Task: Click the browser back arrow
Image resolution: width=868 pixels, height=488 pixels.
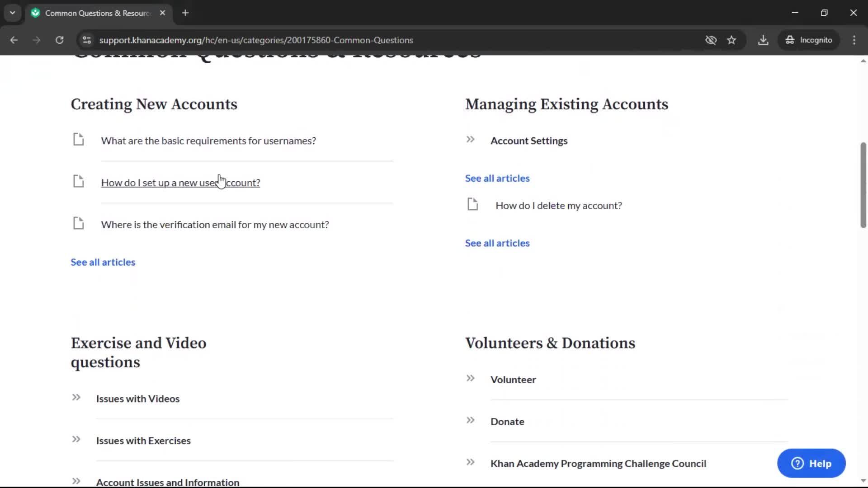Action: pyautogui.click(x=14, y=40)
